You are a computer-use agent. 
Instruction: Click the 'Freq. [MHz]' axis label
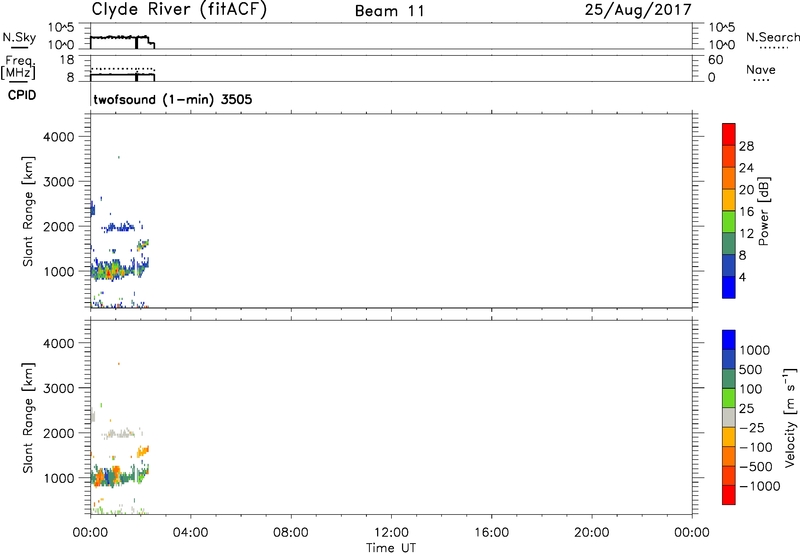pos(18,68)
